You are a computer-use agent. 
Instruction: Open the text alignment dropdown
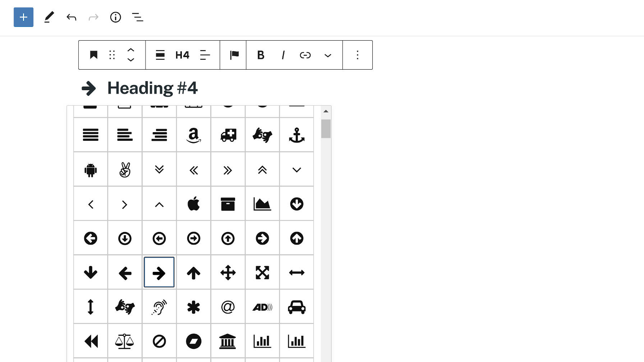point(205,55)
